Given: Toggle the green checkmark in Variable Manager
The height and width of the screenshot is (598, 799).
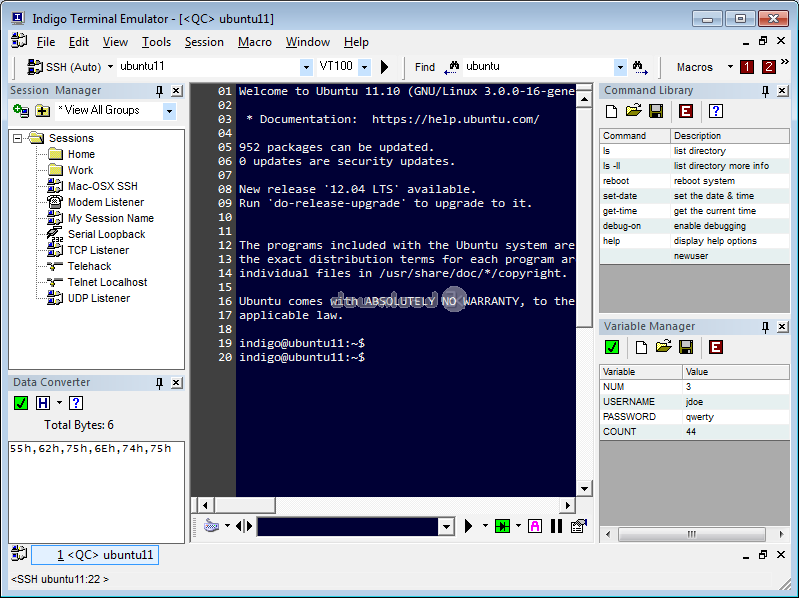Looking at the screenshot, I should tap(611, 347).
